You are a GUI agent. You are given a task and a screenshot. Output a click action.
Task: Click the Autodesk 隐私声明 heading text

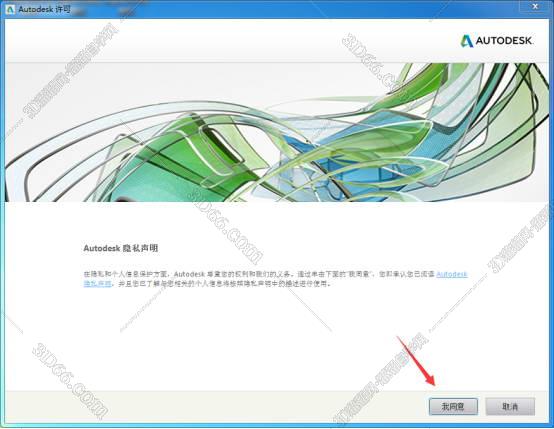[121, 248]
